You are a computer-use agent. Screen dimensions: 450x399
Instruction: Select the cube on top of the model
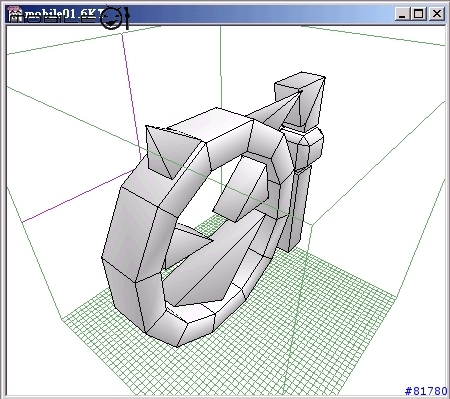coord(300,100)
